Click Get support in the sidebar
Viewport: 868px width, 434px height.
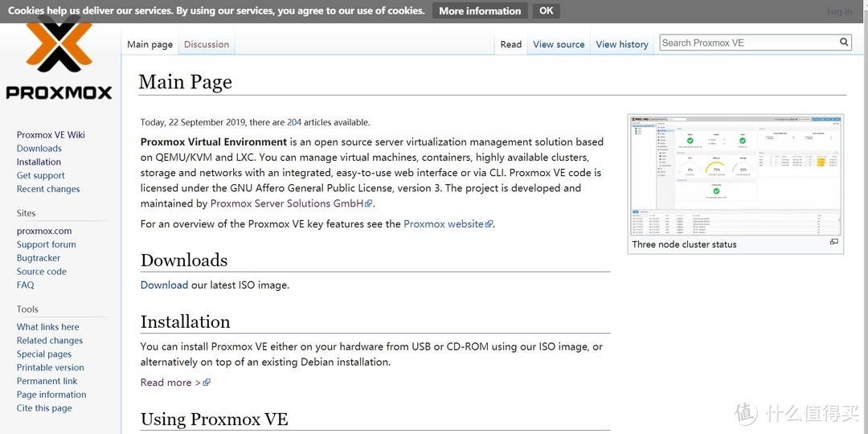(40, 175)
